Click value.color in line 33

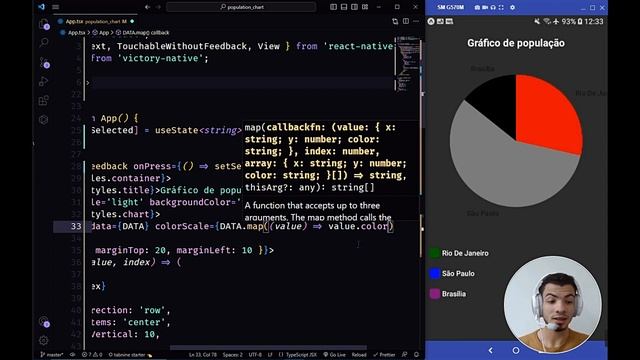pos(358,226)
